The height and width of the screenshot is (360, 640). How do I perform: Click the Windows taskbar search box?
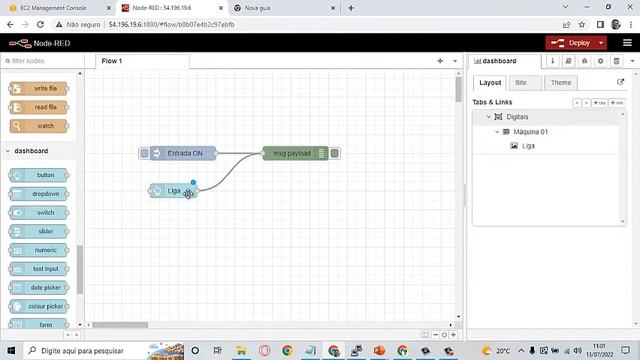tap(103, 351)
